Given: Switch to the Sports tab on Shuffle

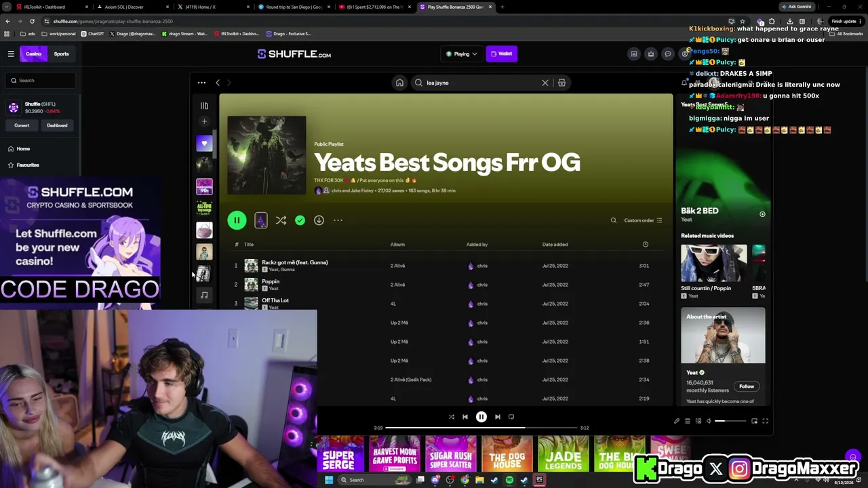Looking at the screenshot, I should click(x=62, y=54).
